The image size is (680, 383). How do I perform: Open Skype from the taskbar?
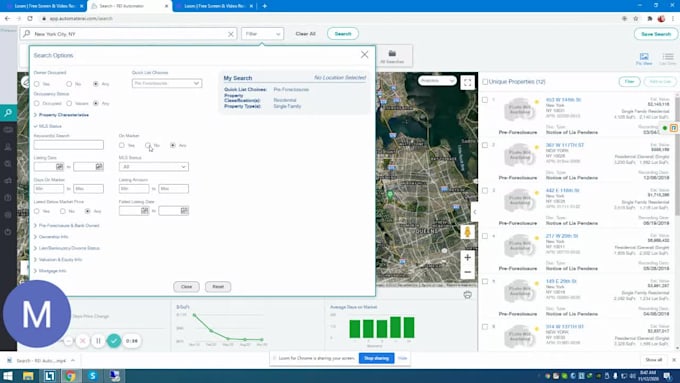pos(92,376)
